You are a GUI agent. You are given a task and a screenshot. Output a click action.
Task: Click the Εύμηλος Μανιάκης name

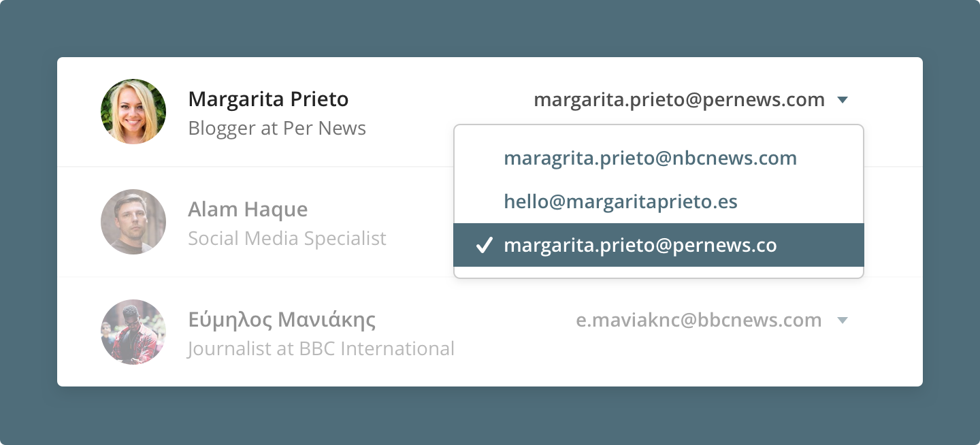pos(282,320)
